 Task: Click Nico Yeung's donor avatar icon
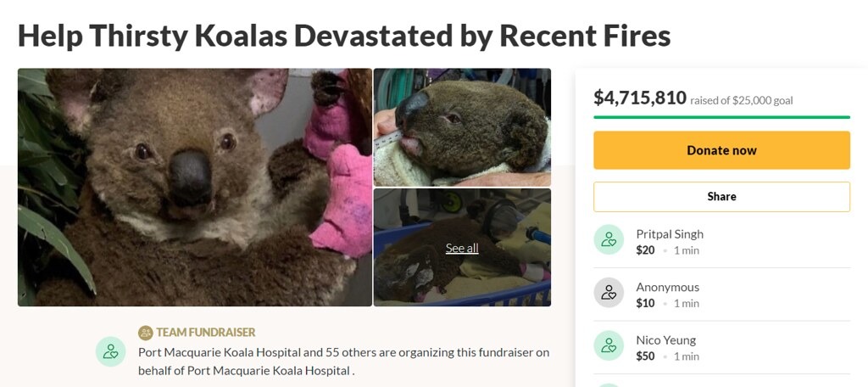click(609, 346)
